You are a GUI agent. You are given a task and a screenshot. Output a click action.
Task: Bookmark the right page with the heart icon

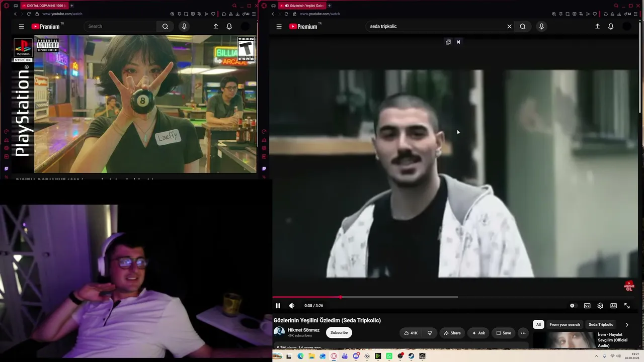coord(595,14)
